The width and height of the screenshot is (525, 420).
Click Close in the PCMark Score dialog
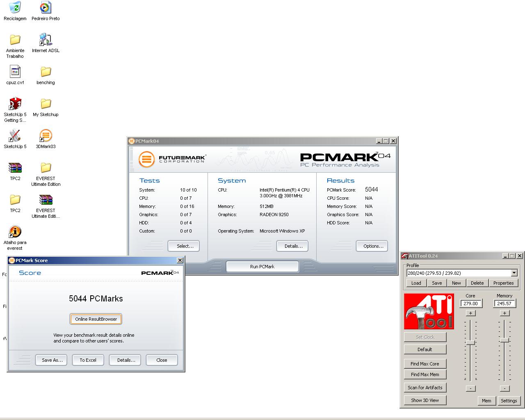162,360
